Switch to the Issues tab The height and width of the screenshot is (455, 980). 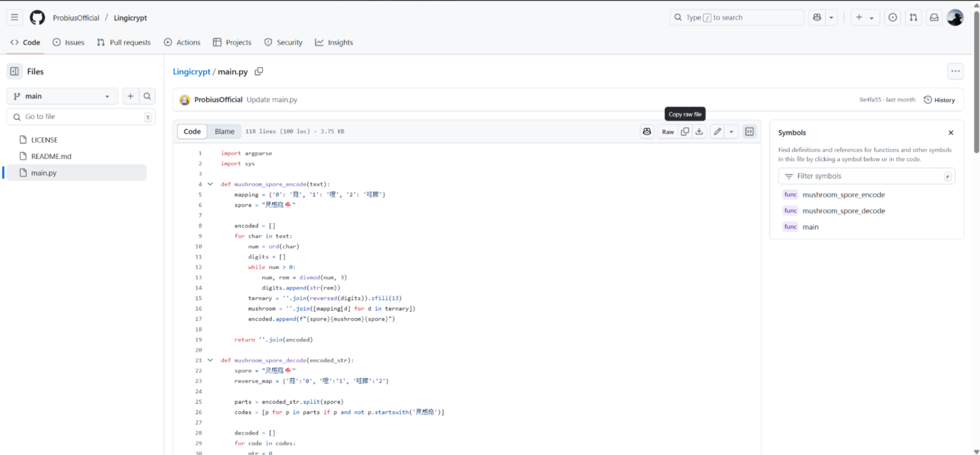tap(68, 42)
